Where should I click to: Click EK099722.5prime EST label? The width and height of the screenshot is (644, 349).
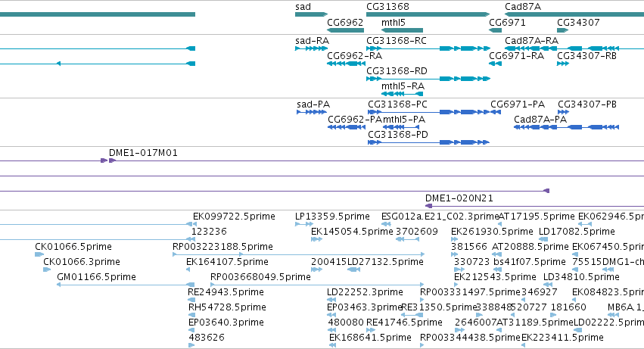(x=234, y=217)
